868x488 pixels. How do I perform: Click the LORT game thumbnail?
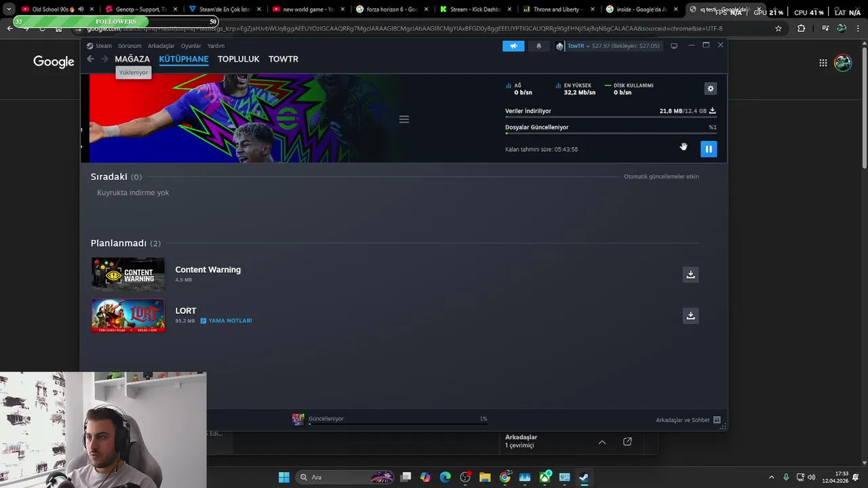[128, 315]
